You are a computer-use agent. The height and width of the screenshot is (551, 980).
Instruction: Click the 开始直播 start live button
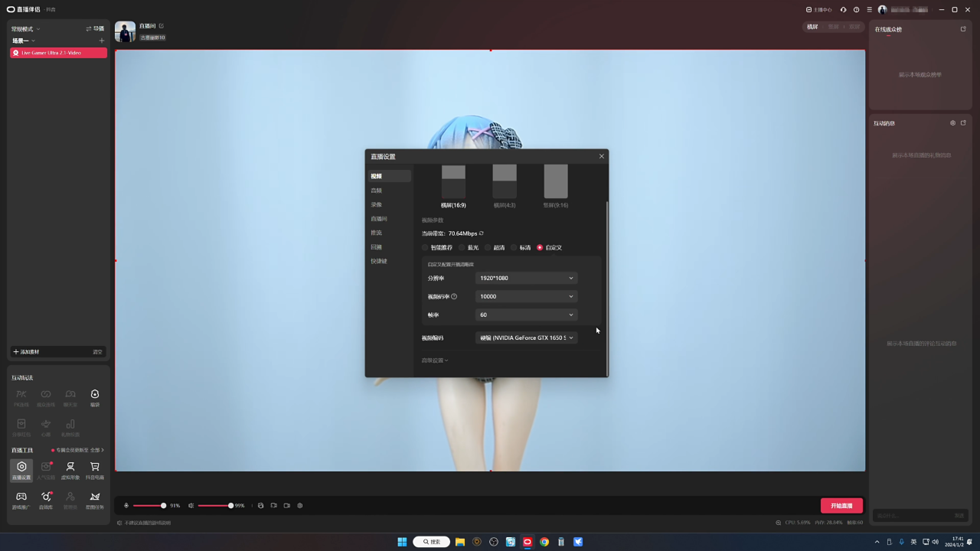point(841,506)
